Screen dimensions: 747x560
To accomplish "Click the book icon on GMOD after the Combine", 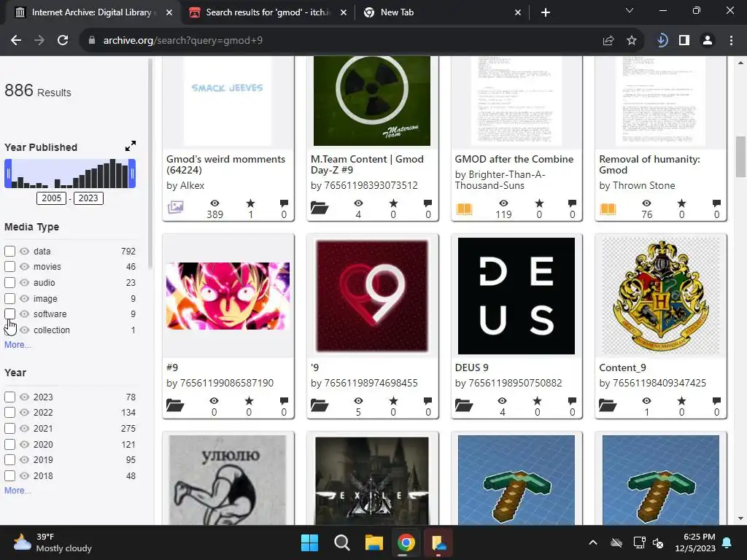I will click(464, 209).
